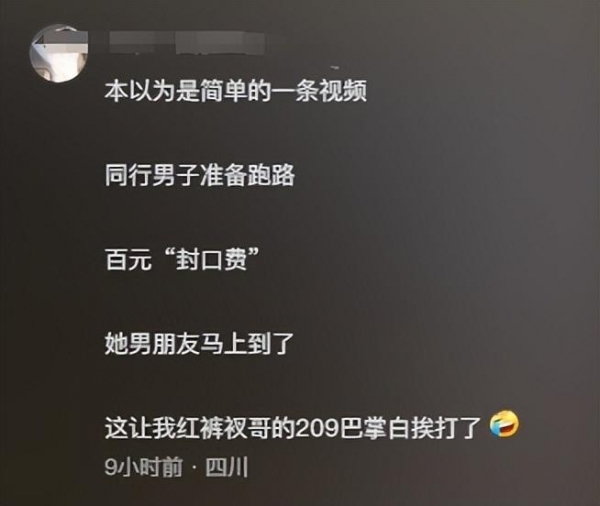This screenshot has width=600, height=506.
Task: Click the phrase 同行男子 starting the second line
Action: tap(152, 175)
